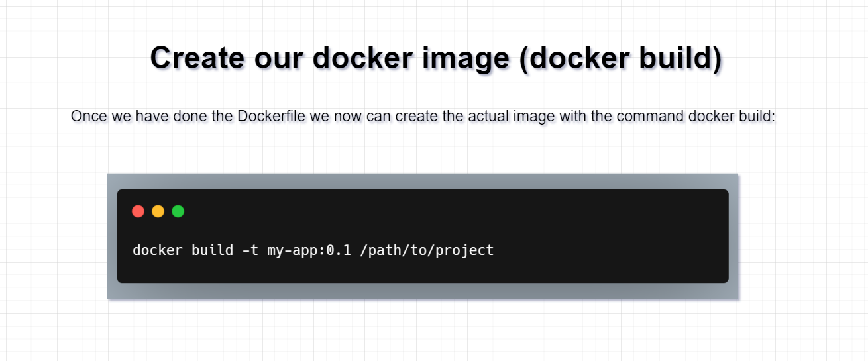
Task: Click the heading 'Create our docker image (docker build)'
Action: pyautogui.click(x=435, y=58)
